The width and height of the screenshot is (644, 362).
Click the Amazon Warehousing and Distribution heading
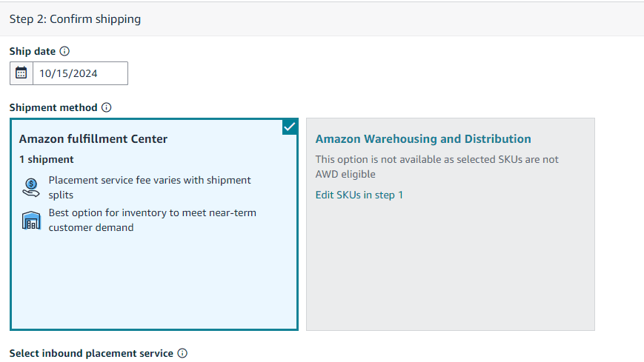[x=423, y=138]
